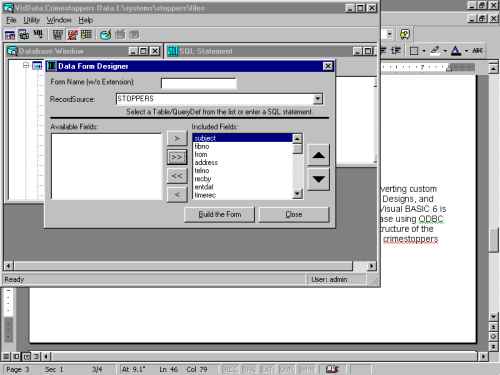Open the RecordSource dropdown arrow

318,99
